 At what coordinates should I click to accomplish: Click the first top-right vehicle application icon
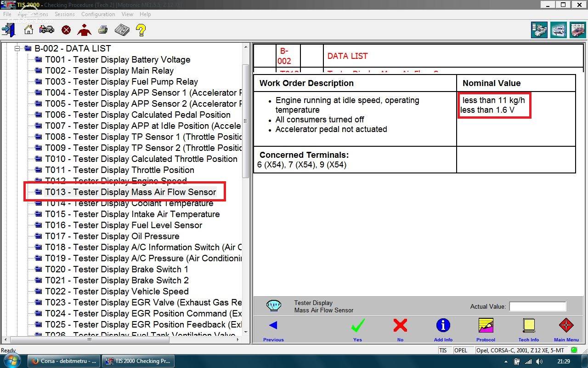(540, 30)
